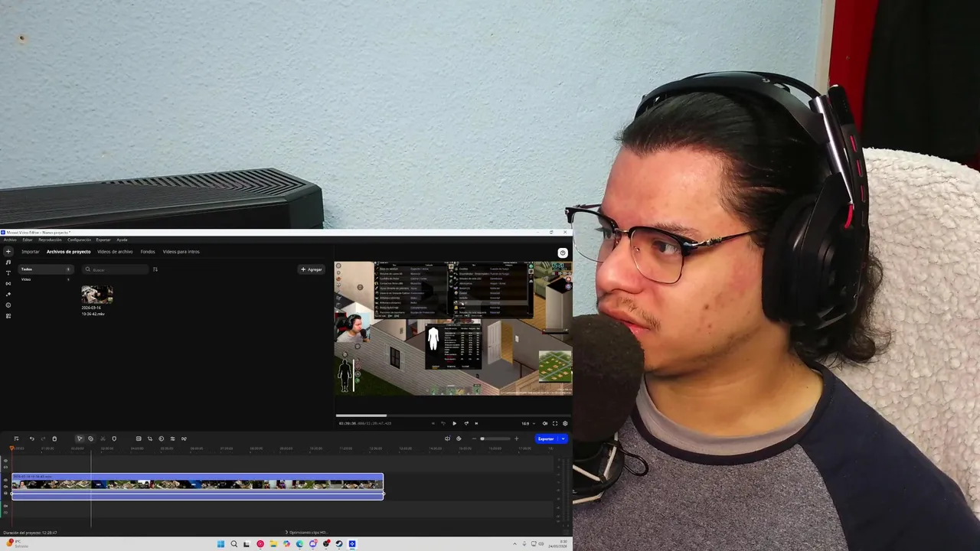The height and width of the screenshot is (551, 980).
Task: Open the stickers circle icon in sidebar
Action: tap(8, 305)
